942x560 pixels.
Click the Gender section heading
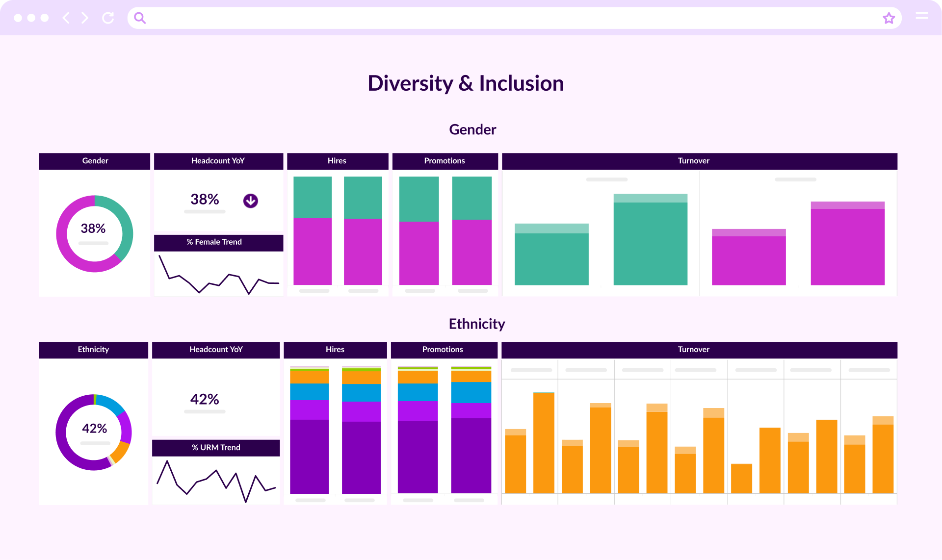pyautogui.click(x=472, y=129)
